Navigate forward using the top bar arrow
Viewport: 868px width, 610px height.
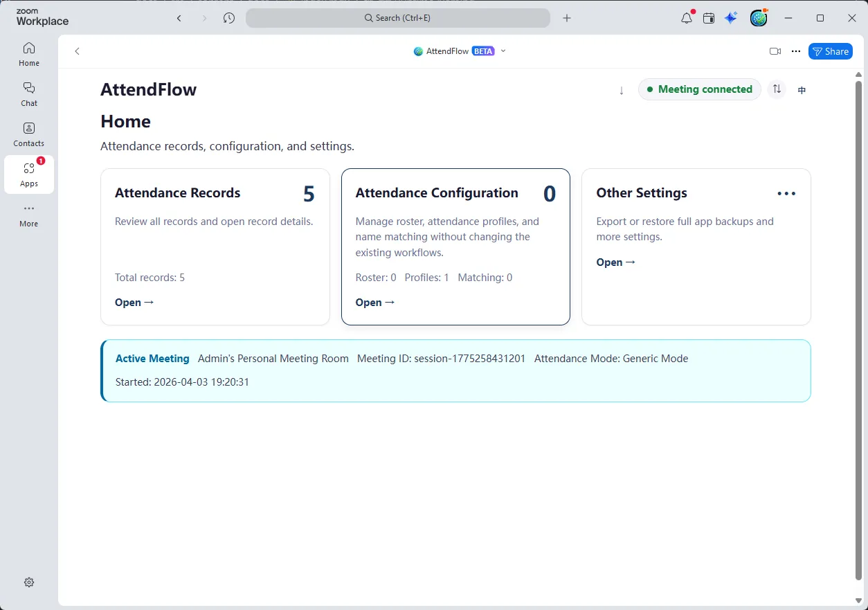click(204, 18)
